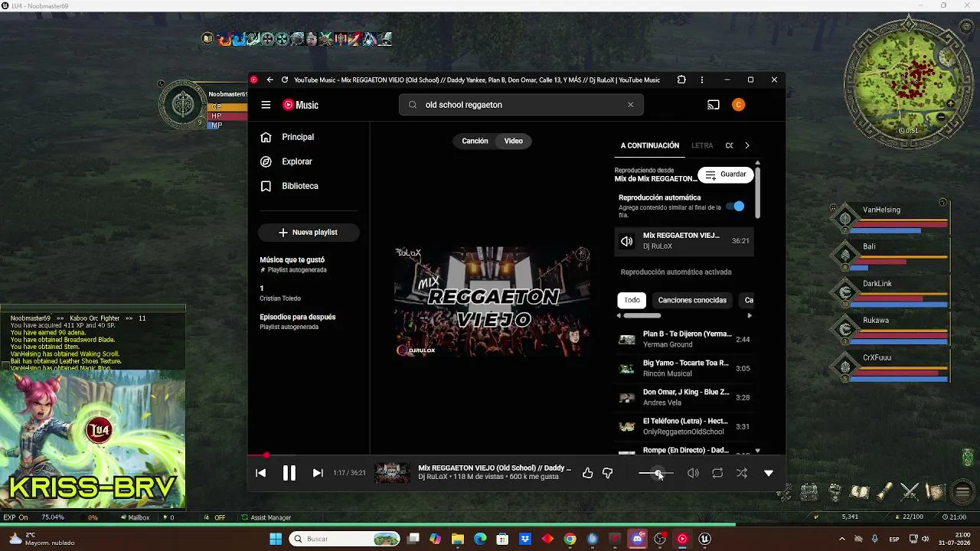Open the app's three-dot menu in title bar
The height and width of the screenshot is (551, 980).
pyautogui.click(x=702, y=80)
